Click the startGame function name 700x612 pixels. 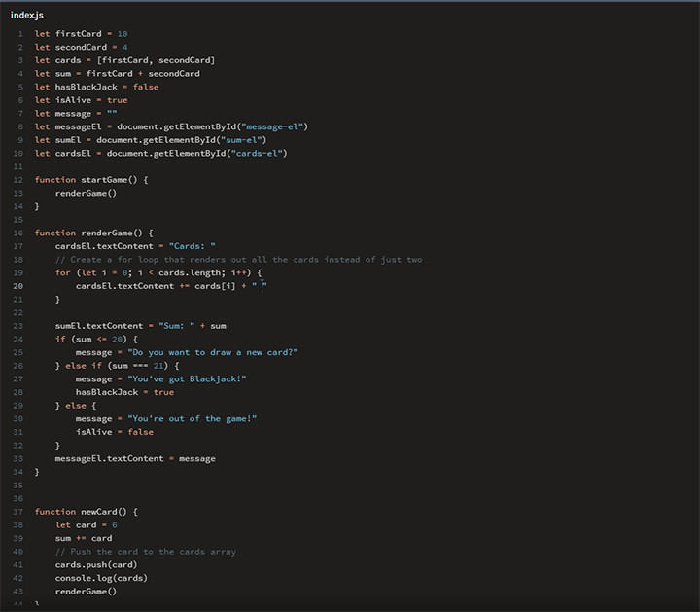tap(104, 180)
